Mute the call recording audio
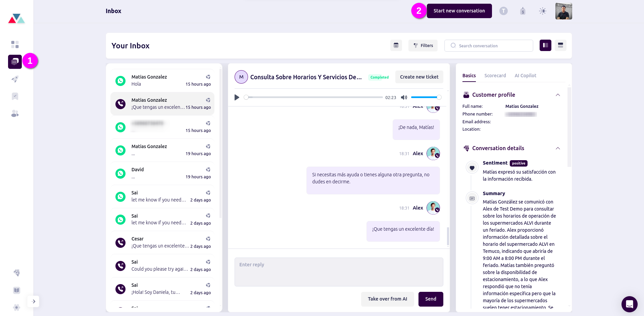Screen dimensions: 644x316 404,97
